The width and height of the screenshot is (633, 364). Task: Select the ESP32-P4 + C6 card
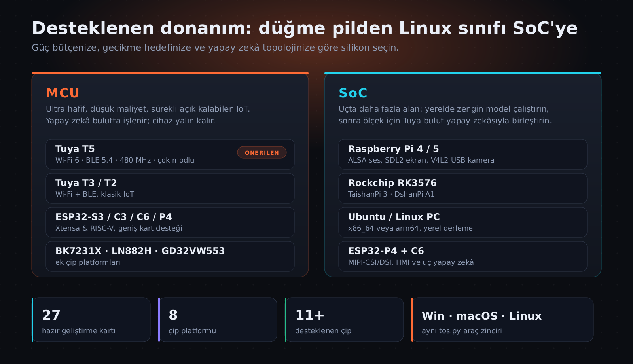463,256
